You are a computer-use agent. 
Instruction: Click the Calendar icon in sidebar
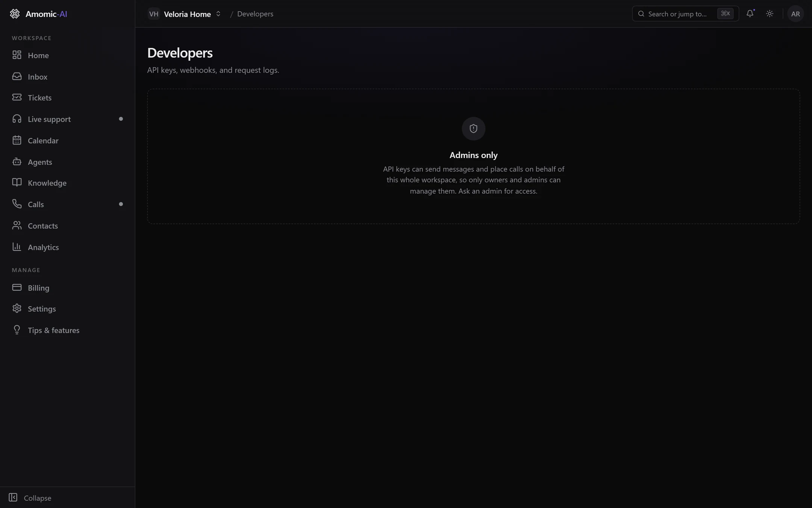[17, 140]
